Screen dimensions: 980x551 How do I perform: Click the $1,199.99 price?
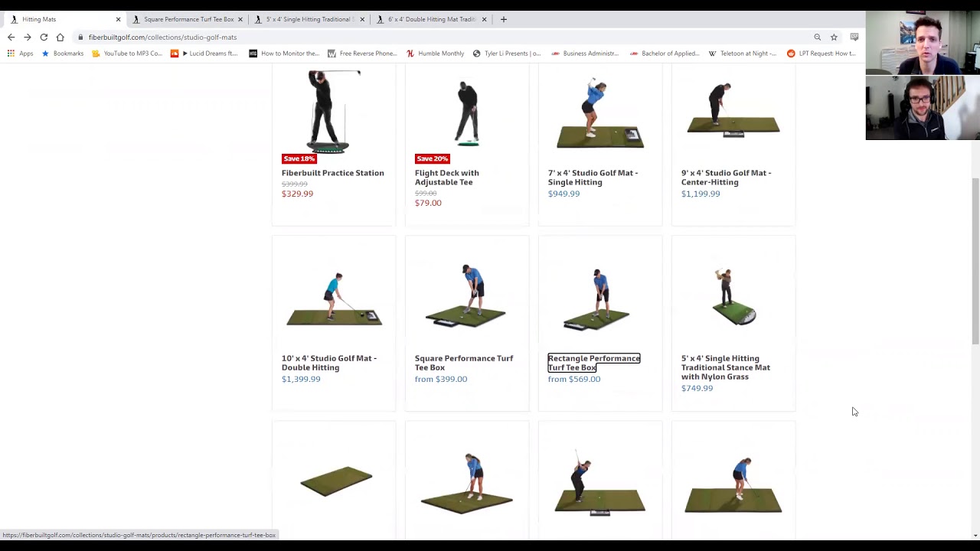701,194
